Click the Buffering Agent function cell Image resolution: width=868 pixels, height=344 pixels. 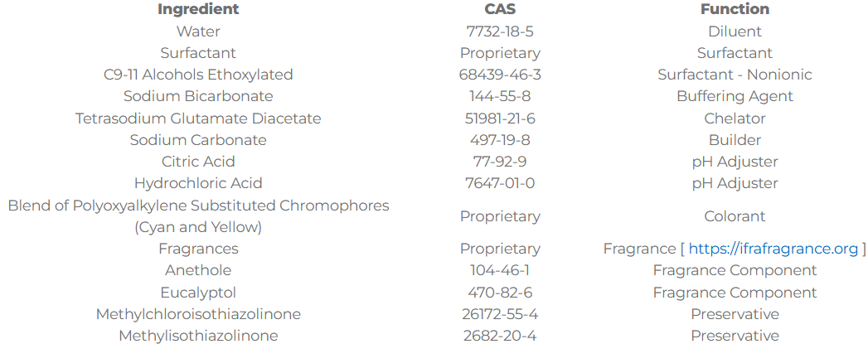pyautogui.click(x=735, y=96)
